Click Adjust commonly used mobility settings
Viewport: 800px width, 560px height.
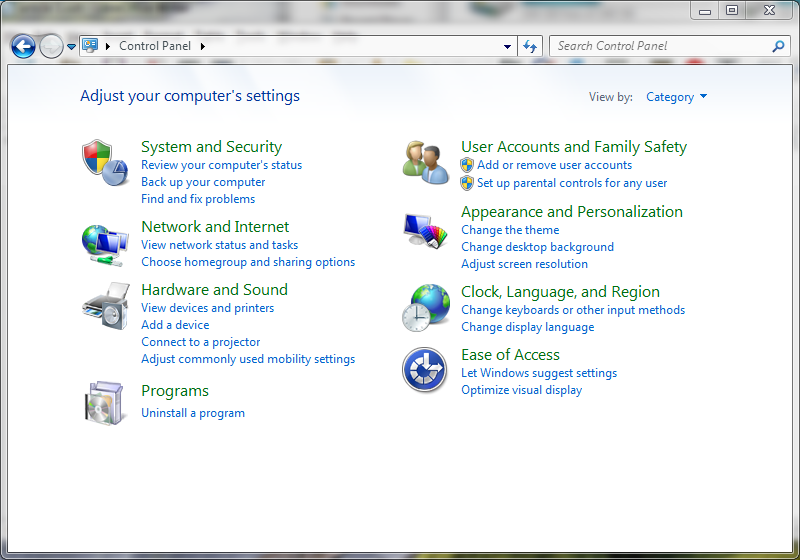point(248,359)
